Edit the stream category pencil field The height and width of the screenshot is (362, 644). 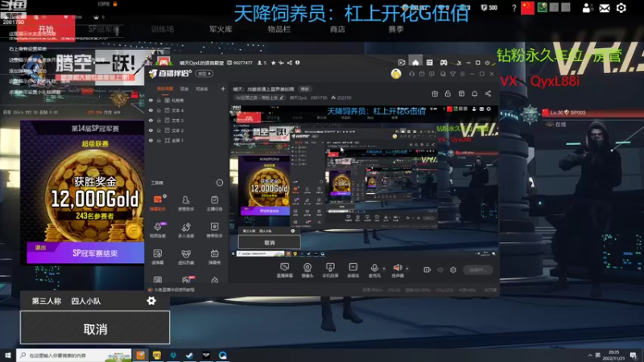pos(259,97)
